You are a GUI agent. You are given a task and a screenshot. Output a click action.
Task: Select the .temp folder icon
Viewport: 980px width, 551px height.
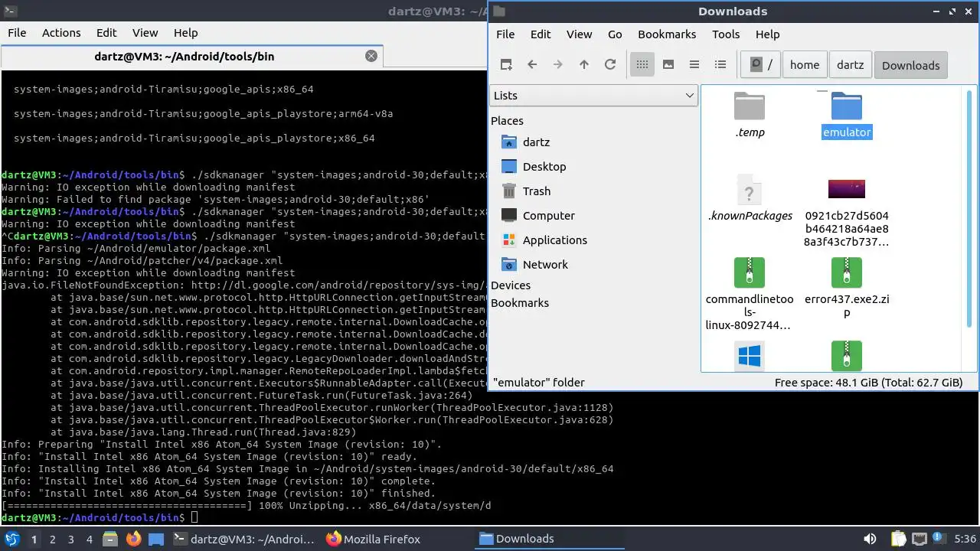tap(750, 106)
